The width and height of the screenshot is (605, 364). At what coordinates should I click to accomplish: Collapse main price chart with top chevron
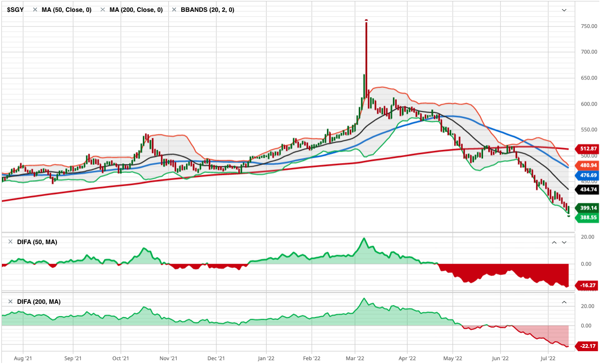(x=564, y=10)
